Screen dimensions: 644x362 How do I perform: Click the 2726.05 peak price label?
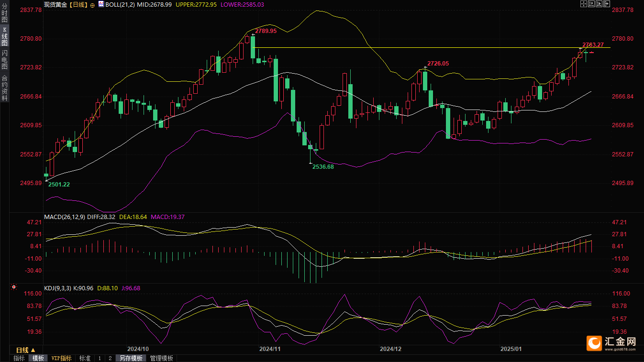[438, 64]
